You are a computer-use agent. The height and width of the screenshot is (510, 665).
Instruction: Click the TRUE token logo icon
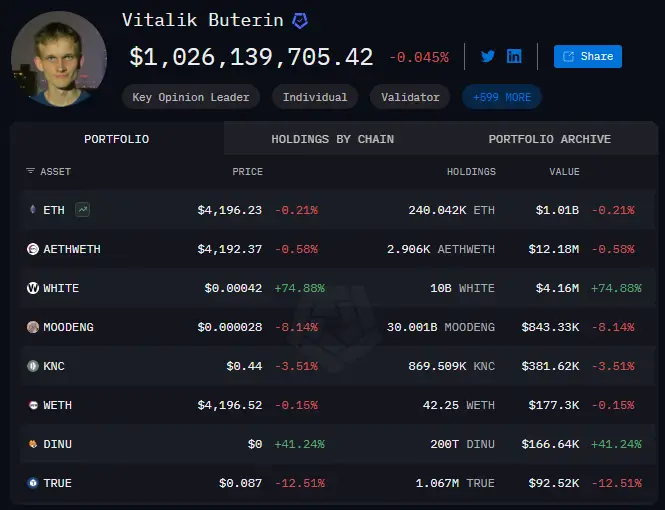[33, 483]
